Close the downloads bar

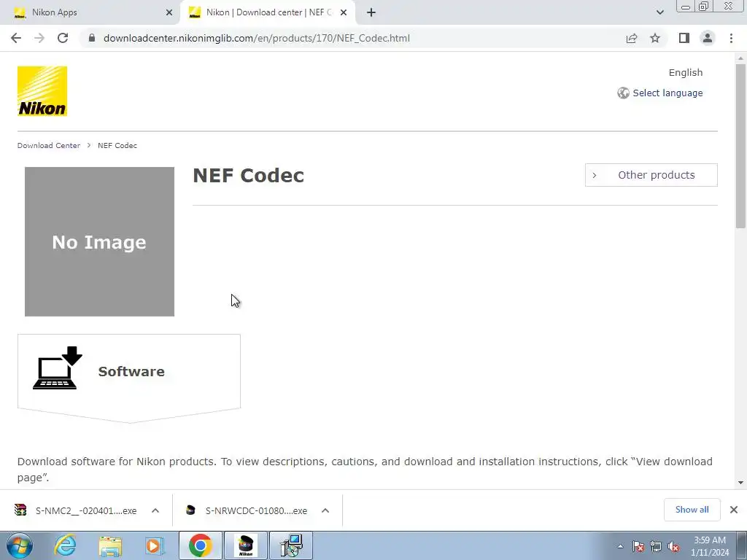click(x=734, y=510)
